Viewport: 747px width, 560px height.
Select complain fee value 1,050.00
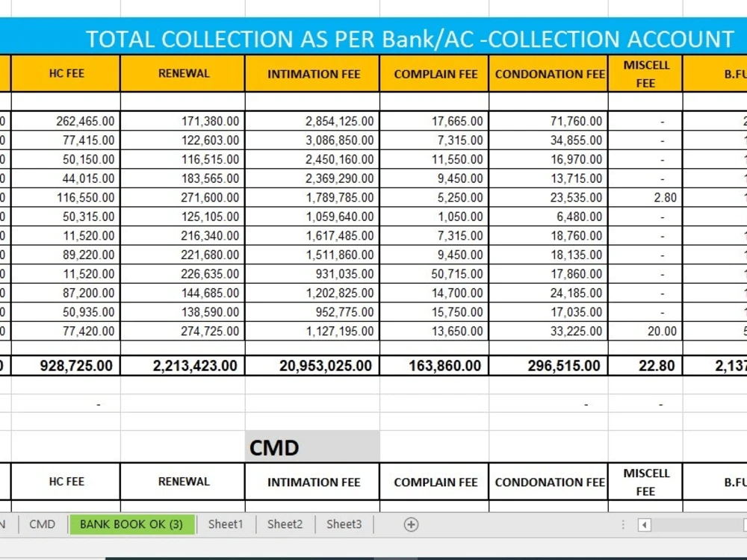pyautogui.click(x=435, y=217)
